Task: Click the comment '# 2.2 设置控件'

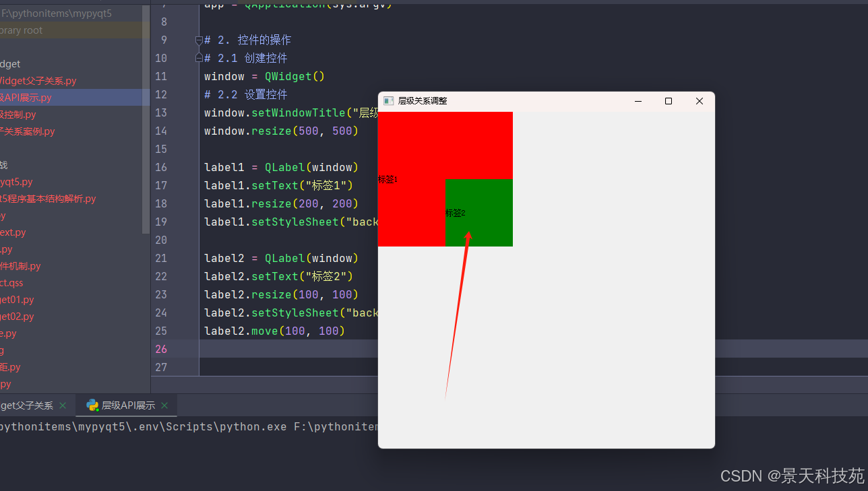Action: point(246,94)
